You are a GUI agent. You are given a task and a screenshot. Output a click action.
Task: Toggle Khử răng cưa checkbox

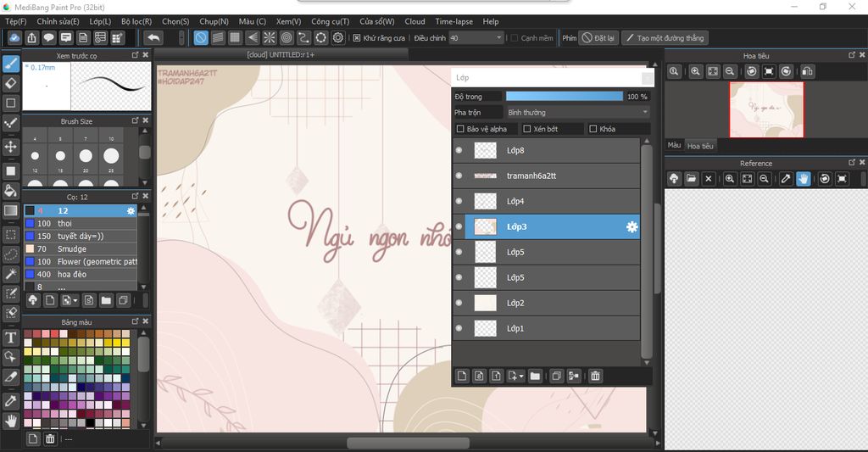357,37
